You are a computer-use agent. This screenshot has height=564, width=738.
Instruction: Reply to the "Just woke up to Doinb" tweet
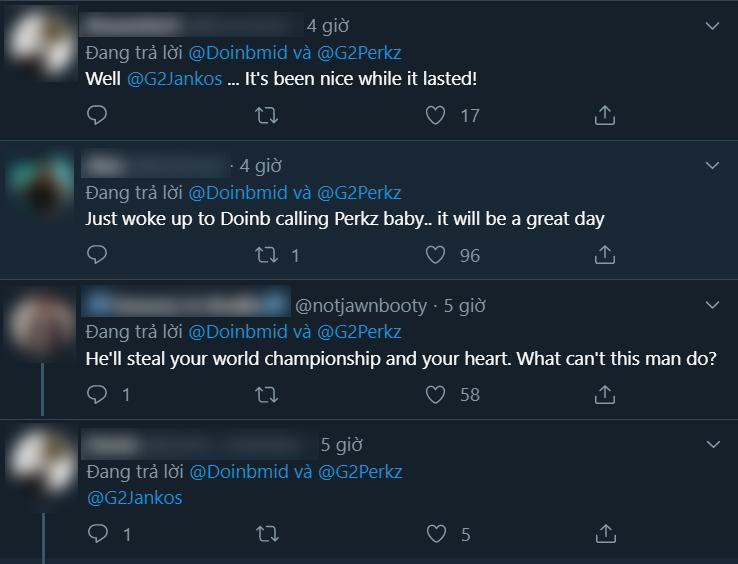coord(97,255)
